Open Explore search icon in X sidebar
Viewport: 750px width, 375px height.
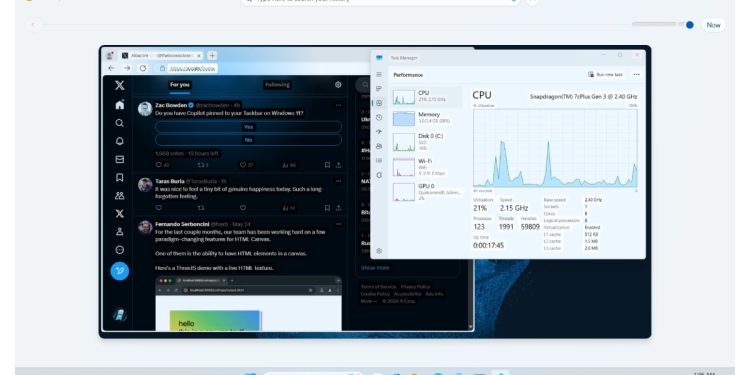120,123
